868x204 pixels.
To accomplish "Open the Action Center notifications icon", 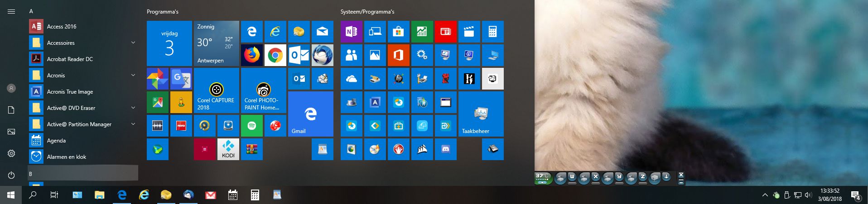I will point(856,195).
